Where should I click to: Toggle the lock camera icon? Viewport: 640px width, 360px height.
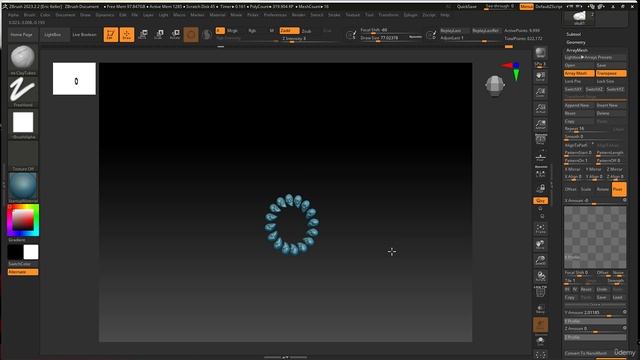[x=540, y=188]
